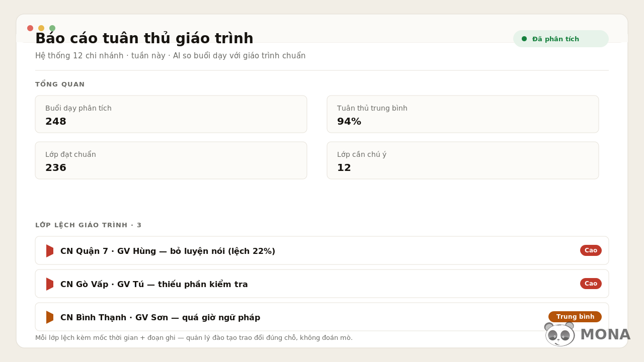
Task: Click the Cao badge on the Gò Vấp row
Action: point(591,284)
